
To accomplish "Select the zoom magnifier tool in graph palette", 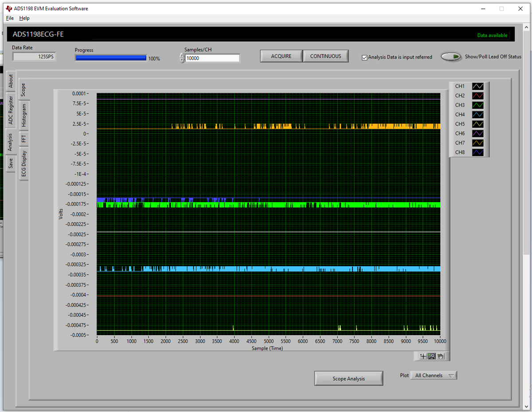I will click(x=432, y=356).
